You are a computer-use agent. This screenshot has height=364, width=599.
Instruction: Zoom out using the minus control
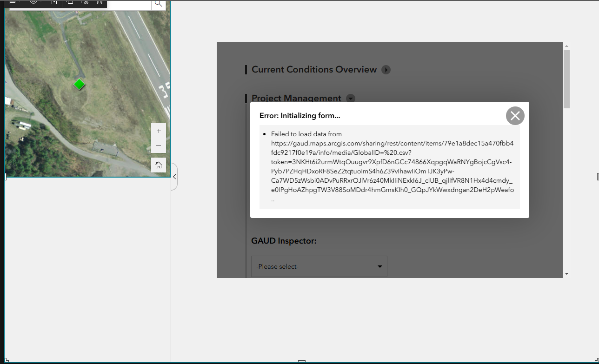click(159, 146)
